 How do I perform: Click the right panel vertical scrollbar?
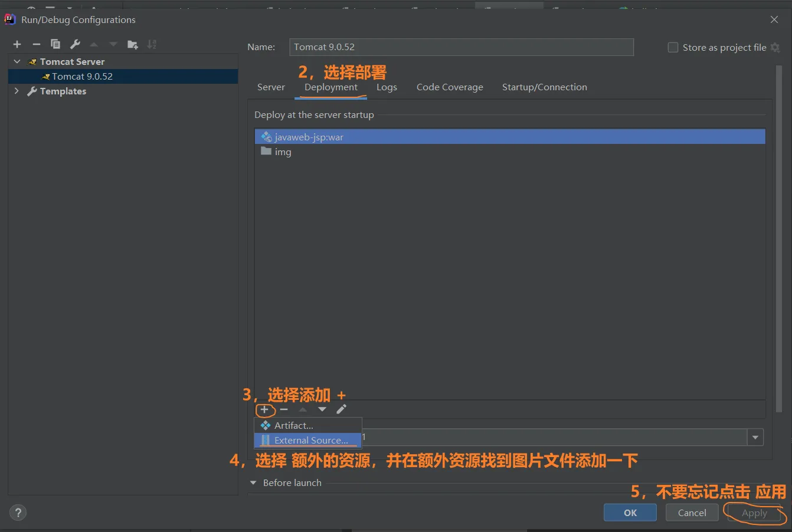click(779, 239)
